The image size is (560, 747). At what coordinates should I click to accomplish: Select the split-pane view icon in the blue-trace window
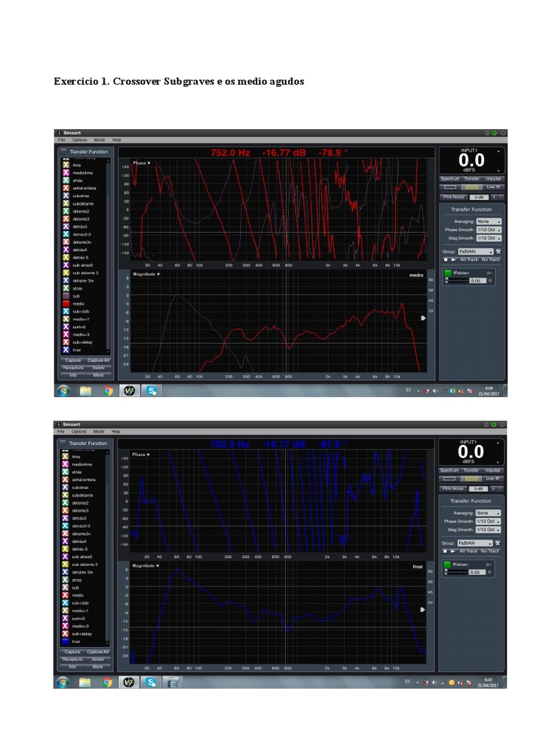pos(472,479)
